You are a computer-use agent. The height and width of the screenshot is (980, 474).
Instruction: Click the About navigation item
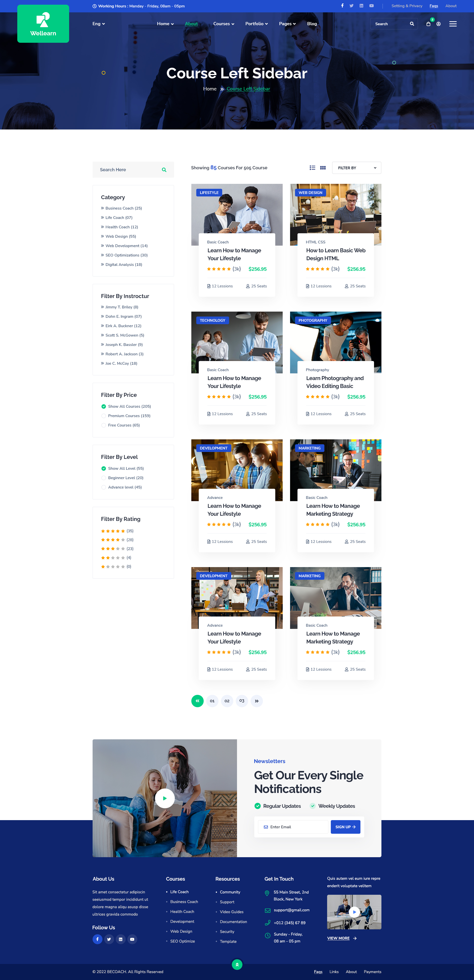[x=191, y=24]
